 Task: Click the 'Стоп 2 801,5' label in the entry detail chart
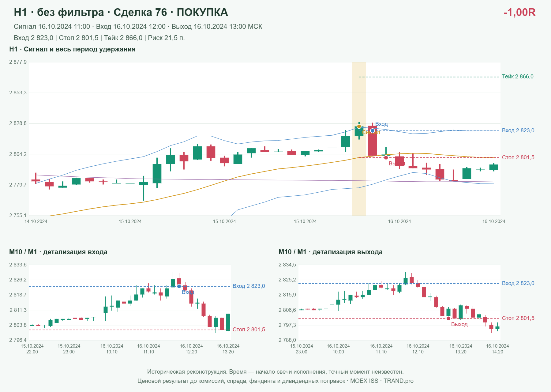(249, 330)
